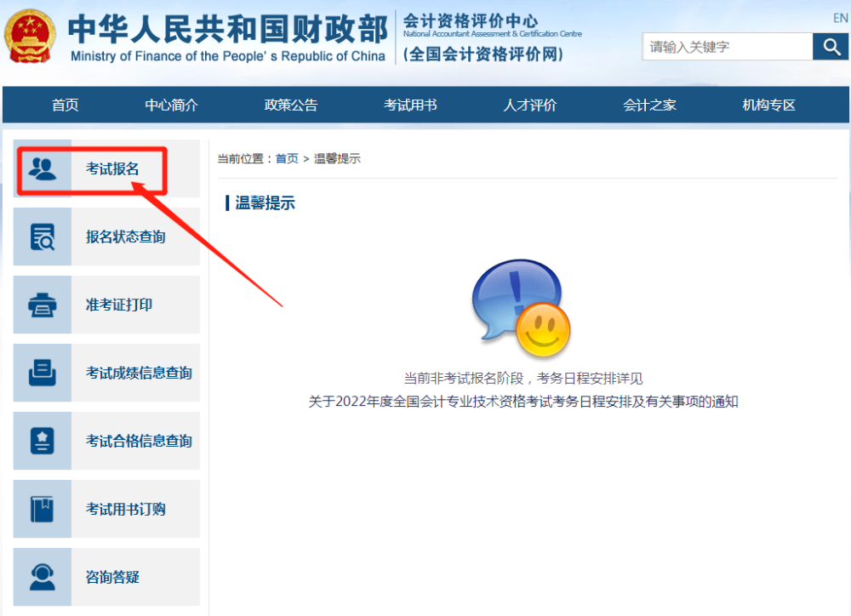This screenshot has height=616, width=851.
Task: Click the national emblem logo
Action: tap(30, 37)
